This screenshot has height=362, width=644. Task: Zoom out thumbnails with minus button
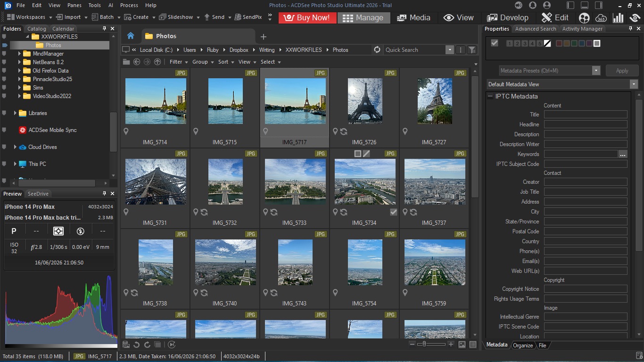click(412, 345)
